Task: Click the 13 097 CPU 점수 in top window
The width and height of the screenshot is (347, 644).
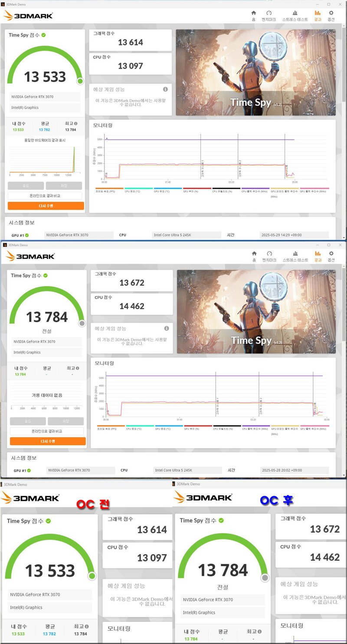Action: (x=131, y=66)
